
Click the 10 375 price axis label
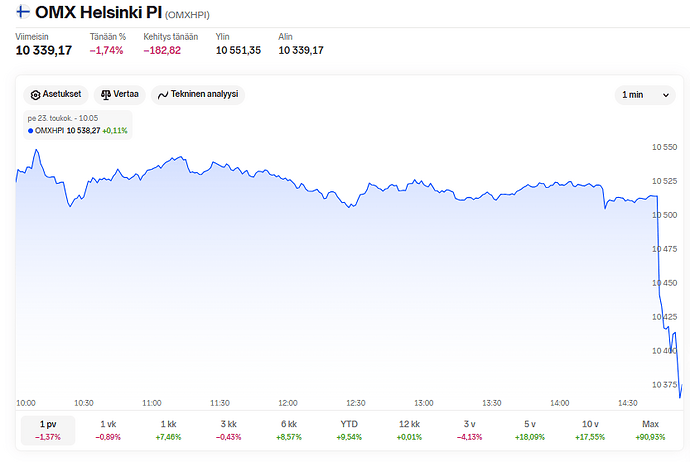tap(664, 385)
